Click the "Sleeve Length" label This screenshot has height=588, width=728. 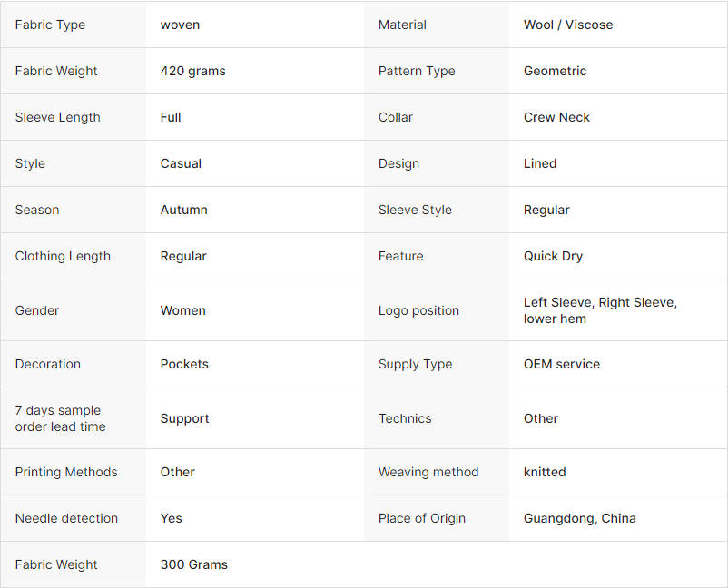tap(57, 117)
